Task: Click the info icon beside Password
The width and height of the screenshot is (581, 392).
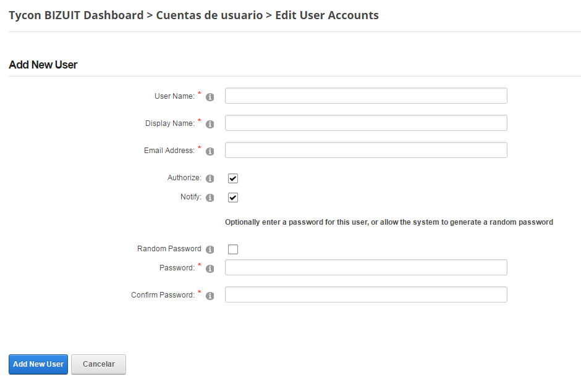Action: (210, 269)
